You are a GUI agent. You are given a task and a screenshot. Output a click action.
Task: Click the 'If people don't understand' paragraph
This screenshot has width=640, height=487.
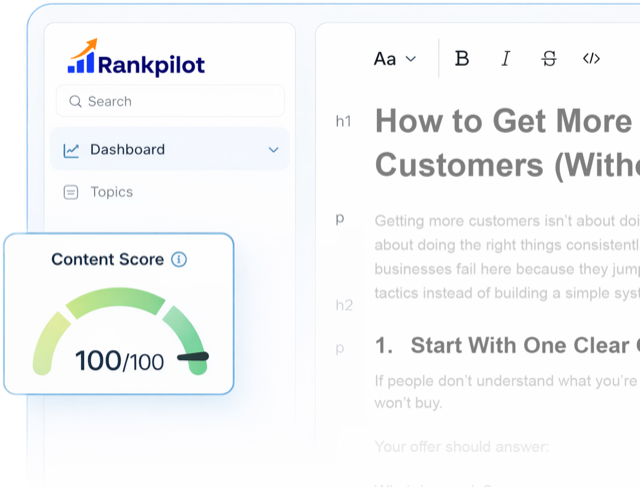(506, 391)
